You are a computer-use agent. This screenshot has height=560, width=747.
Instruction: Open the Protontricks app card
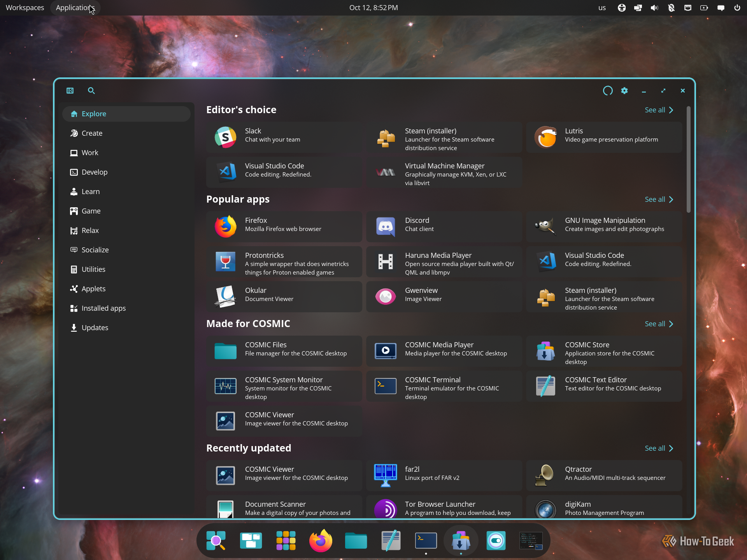[284, 262]
